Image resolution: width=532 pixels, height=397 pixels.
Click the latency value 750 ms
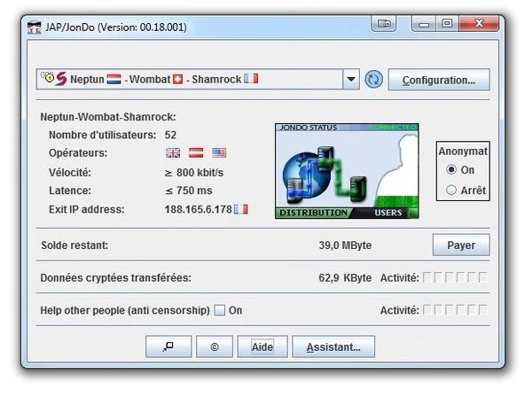pyautogui.click(x=189, y=191)
